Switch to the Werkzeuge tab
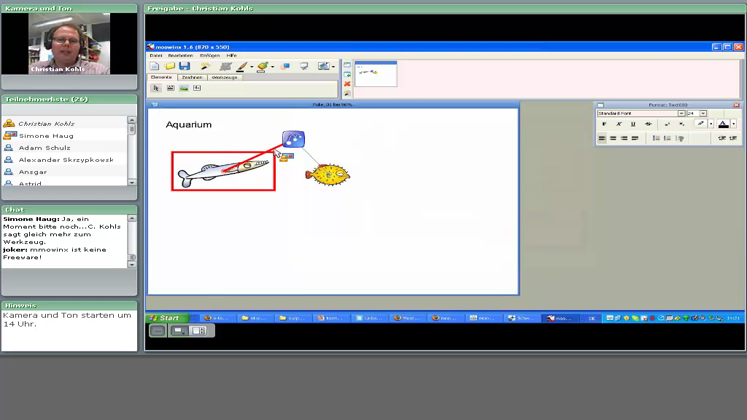The image size is (747, 420). 224,77
